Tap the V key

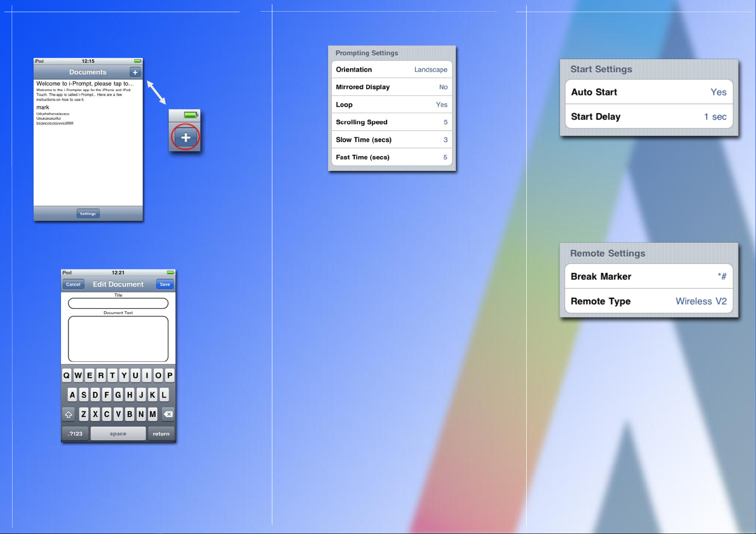tap(118, 414)
